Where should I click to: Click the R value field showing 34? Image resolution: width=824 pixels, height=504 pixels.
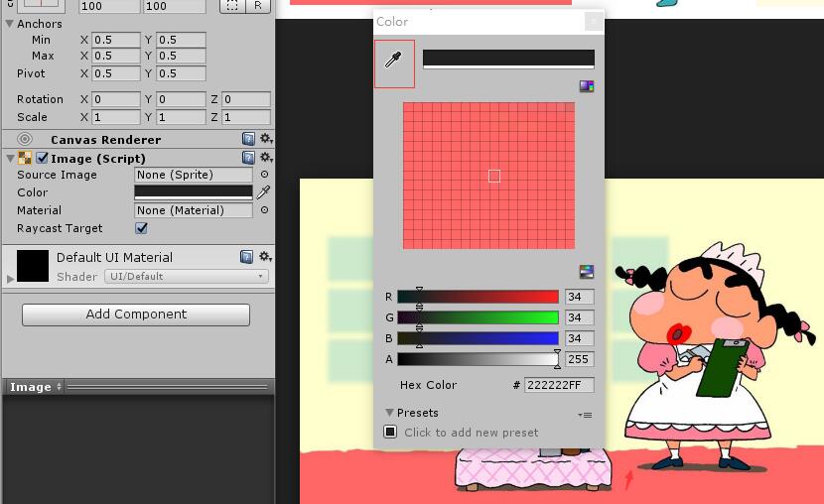point(580,297)
